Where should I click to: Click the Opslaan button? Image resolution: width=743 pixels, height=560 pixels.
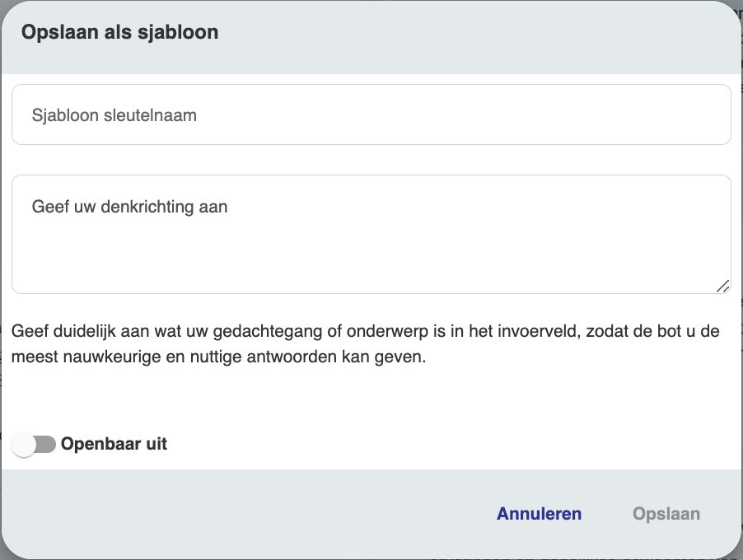point(666,514)
